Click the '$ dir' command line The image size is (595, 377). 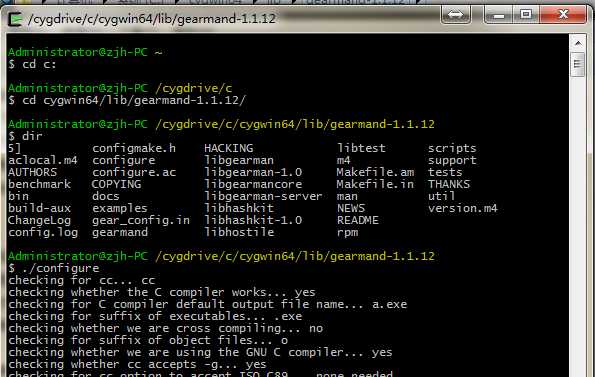(x=25, y=136)
